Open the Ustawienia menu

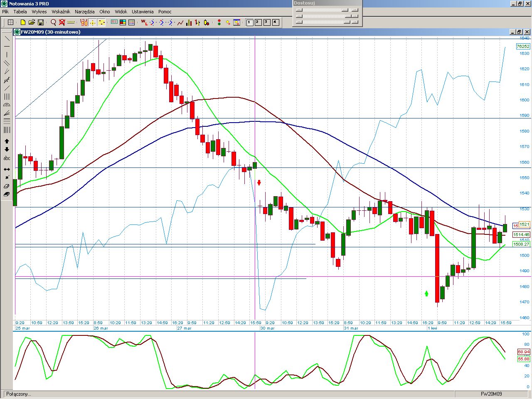[x=143, y=12]
